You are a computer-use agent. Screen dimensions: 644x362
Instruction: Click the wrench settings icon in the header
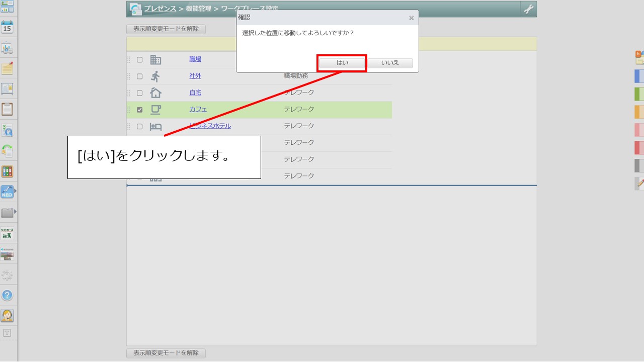click(528, 9)
